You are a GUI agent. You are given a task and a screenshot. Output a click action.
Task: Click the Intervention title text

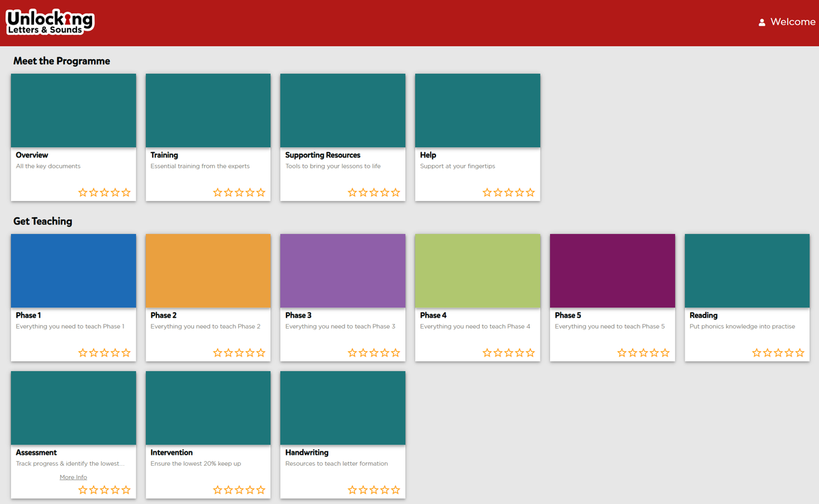click(172, 453)
